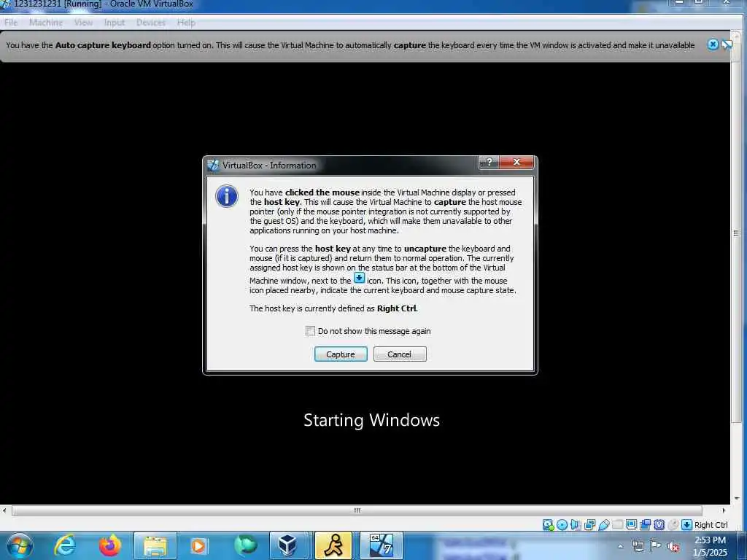Screen dimensions: 747x560
Task: Switch to VirtualBox cube taskbar button
Action: click(289, 545)
